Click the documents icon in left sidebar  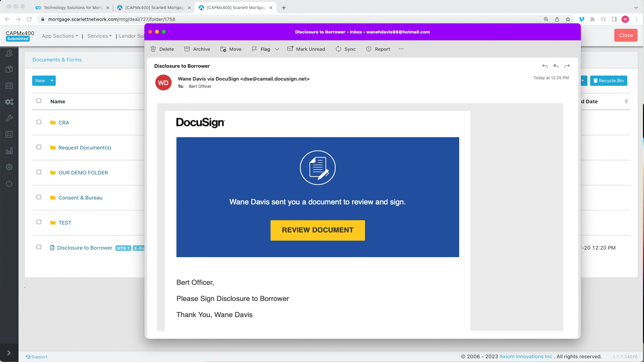9,69
